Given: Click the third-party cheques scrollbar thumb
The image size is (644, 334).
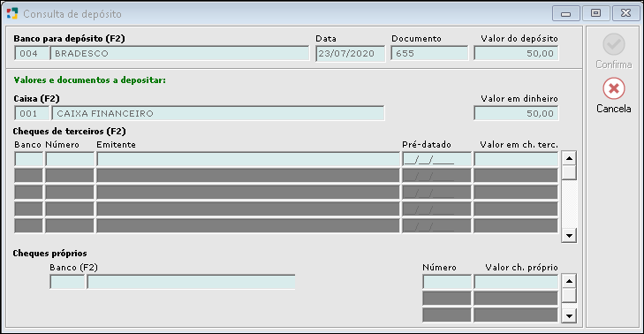Looking at the screenshot, I should pos(569,172).
